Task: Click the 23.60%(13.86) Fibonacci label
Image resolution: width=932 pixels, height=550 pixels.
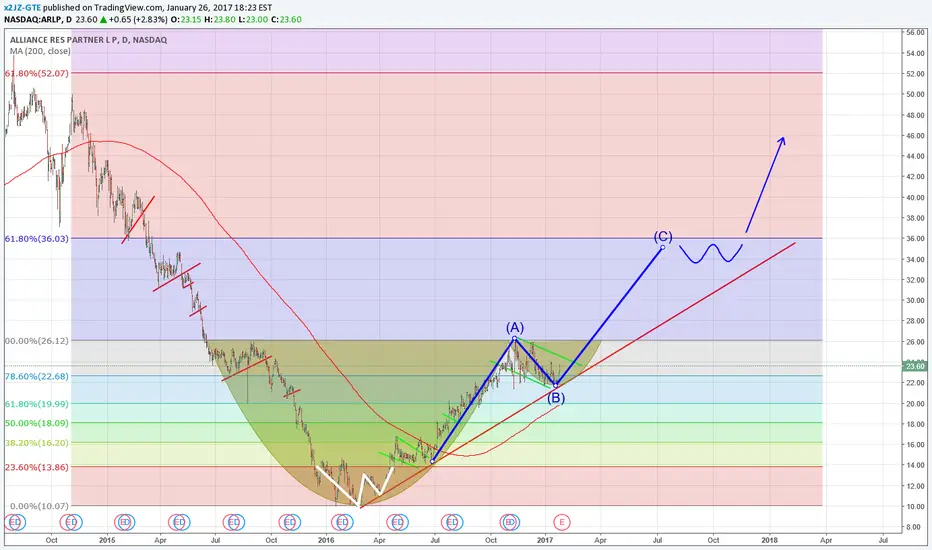Action: click(37, 467)
